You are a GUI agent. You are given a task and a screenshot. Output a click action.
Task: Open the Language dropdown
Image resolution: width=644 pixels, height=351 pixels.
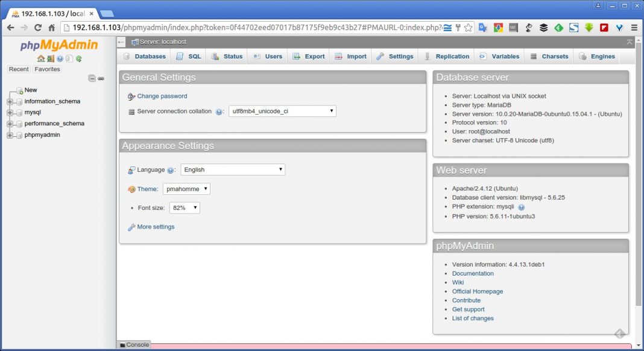point(233,169)
